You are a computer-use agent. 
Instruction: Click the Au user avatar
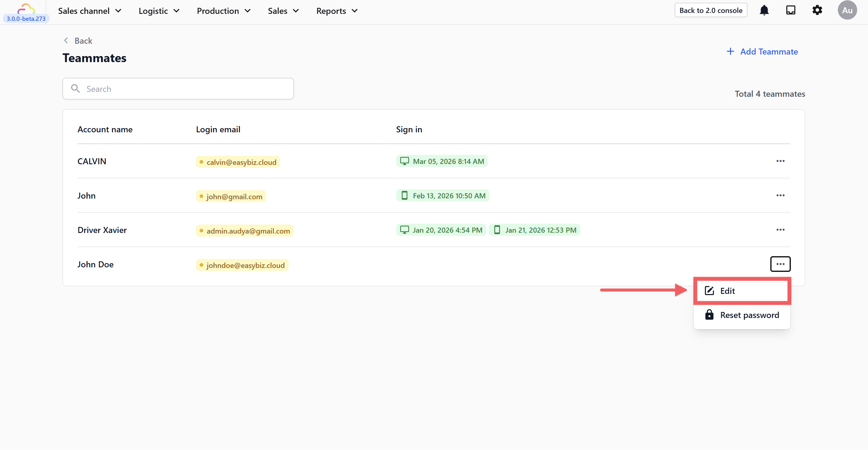pos(847,11)
